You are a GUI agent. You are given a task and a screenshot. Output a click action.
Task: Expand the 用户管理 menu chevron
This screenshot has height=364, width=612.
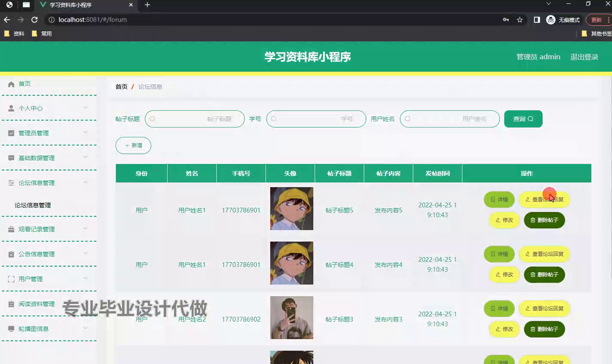[85, 278]
